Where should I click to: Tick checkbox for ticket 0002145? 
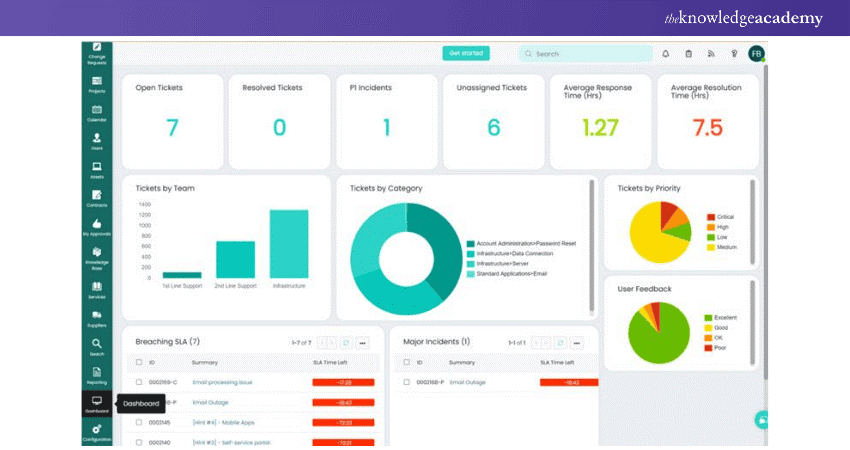139,422
